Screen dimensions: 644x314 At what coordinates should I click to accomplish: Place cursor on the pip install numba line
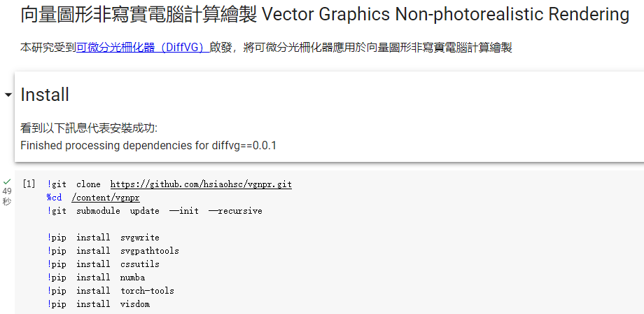pyautogui.click(x=96, y=278)
